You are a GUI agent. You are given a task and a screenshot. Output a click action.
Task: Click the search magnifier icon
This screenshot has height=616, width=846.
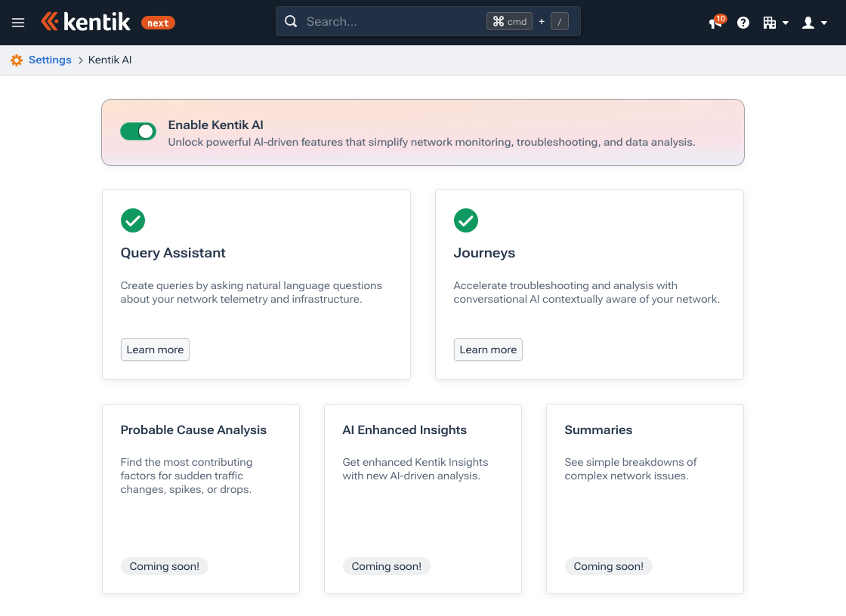pyautogui.click(x=291, y=21)
